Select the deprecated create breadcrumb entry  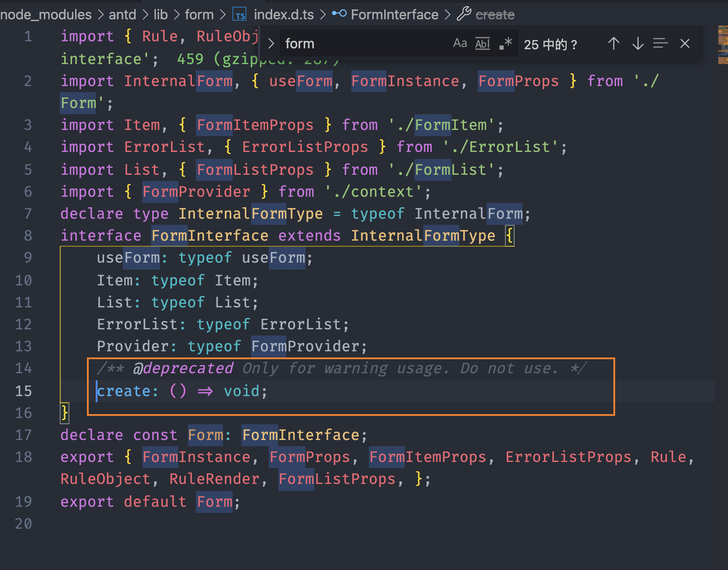pos(494,14)
